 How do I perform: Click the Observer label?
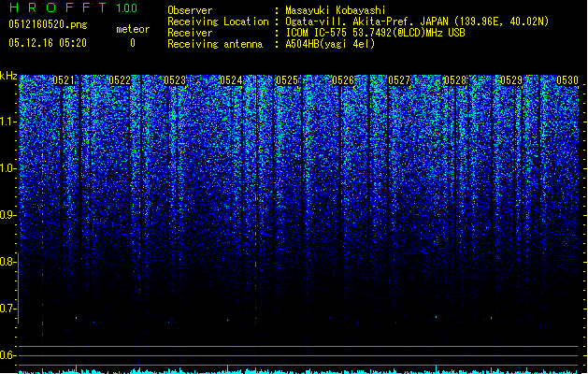(x=190, y=10)
